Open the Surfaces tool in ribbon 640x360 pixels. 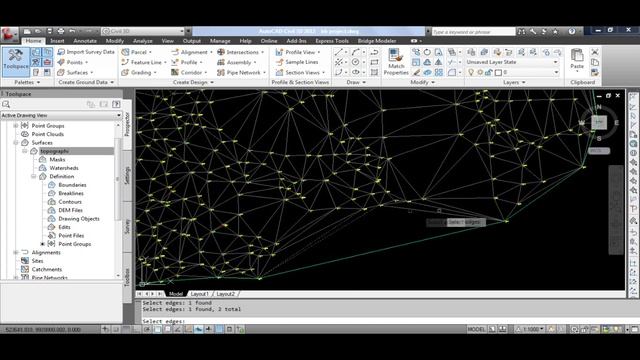76,72
